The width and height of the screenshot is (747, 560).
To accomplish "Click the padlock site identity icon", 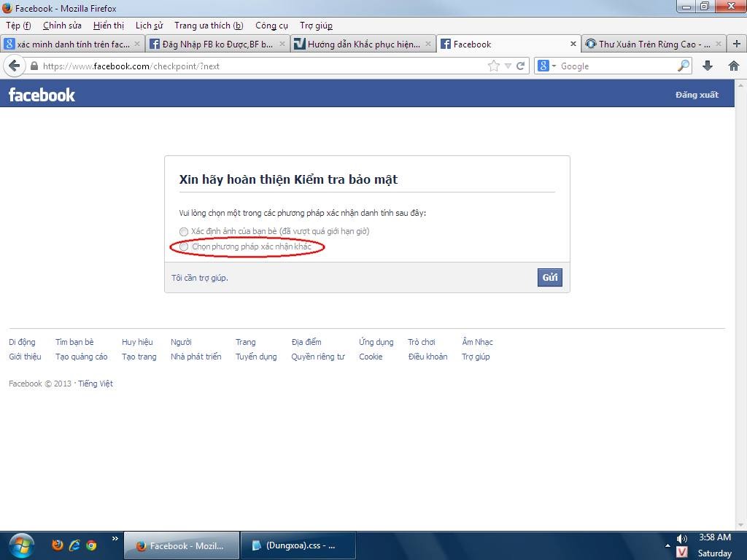I will 34,66.
